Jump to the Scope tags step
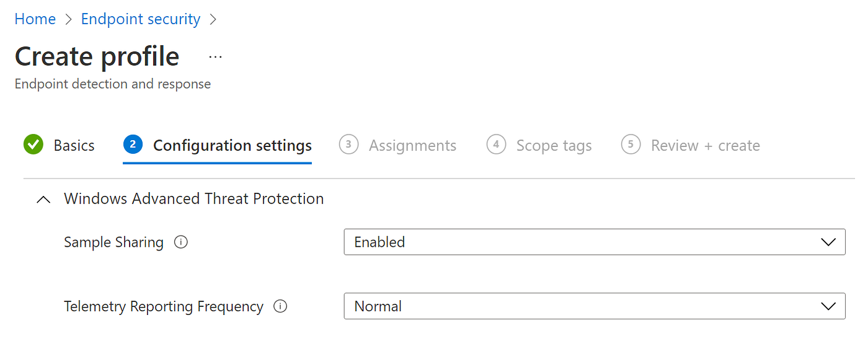868x346 pixels. click(554, 146)
